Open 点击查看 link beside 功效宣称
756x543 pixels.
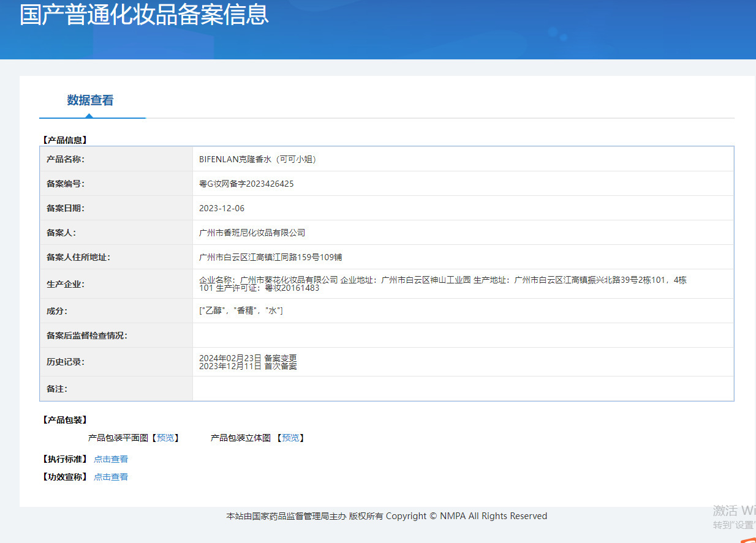[111, 477]
